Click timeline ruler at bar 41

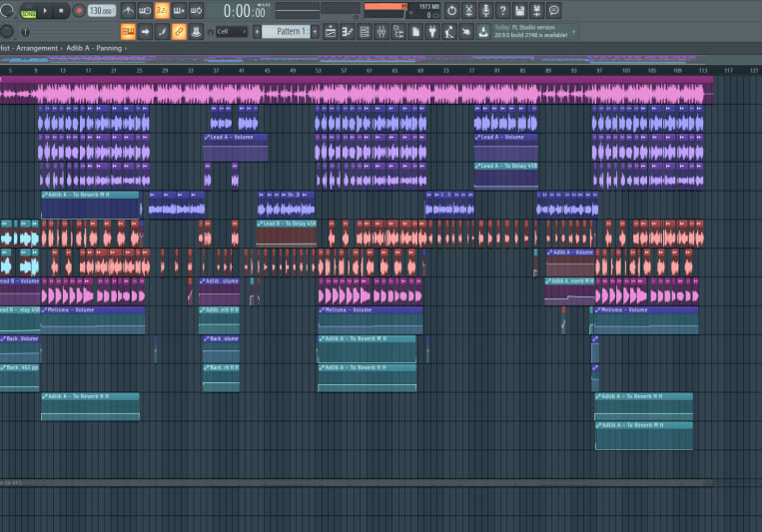coord(242,71)
